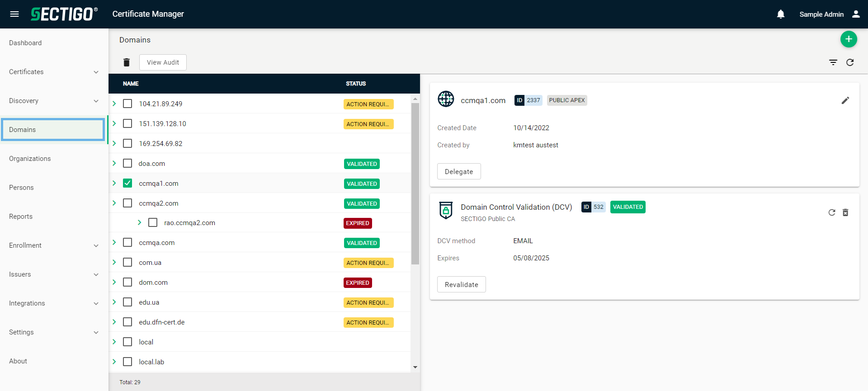This screenshot has width=868, height=391.
Task: Click the Revalidate button
Action: click(x=461, y=285)
